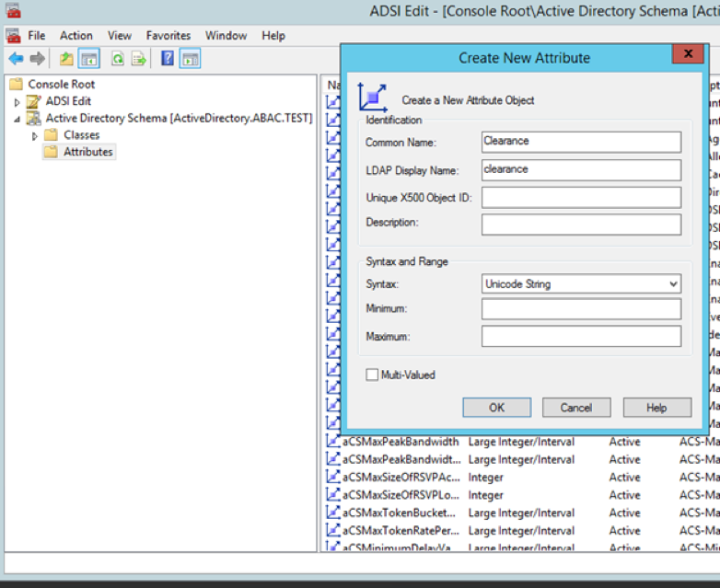Viewport: 720px width, 588px height.
Task: Select the aCSMaxSizeOfRSVPAc... attribute name
Action: tap(401, 478)
